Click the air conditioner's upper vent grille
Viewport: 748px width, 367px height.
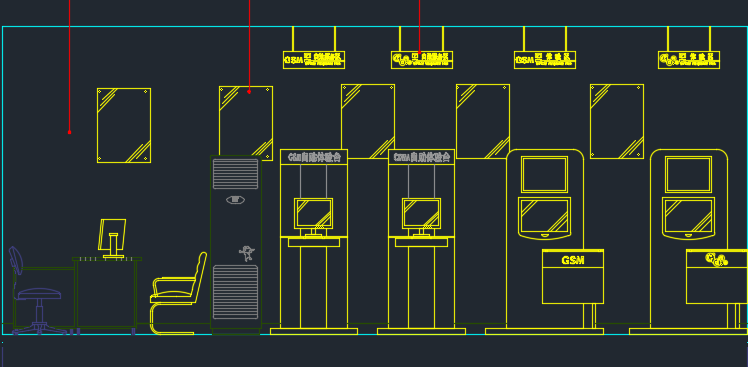[235, 174]
